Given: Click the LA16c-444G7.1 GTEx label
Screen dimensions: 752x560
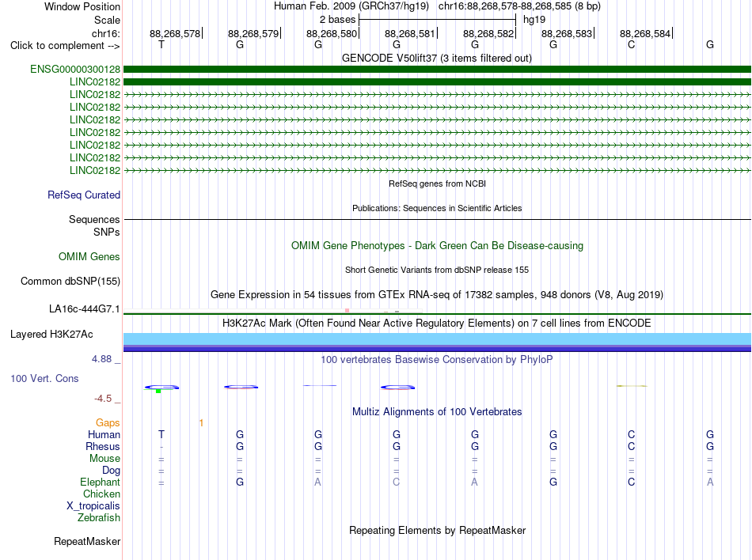Looking at the screenshot, I should (x=85, y=309).
